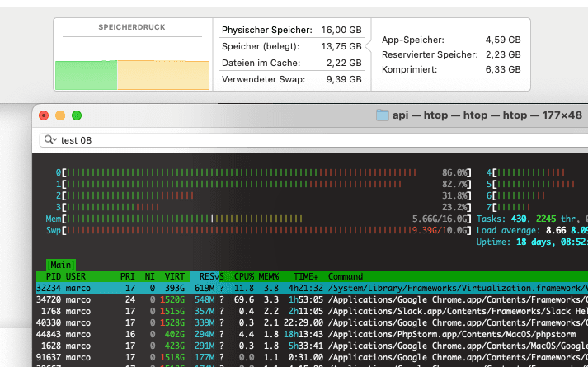This screenshot has height=367, width=588.
Task: Sort by the PRI column header
Action: [128, 276]
